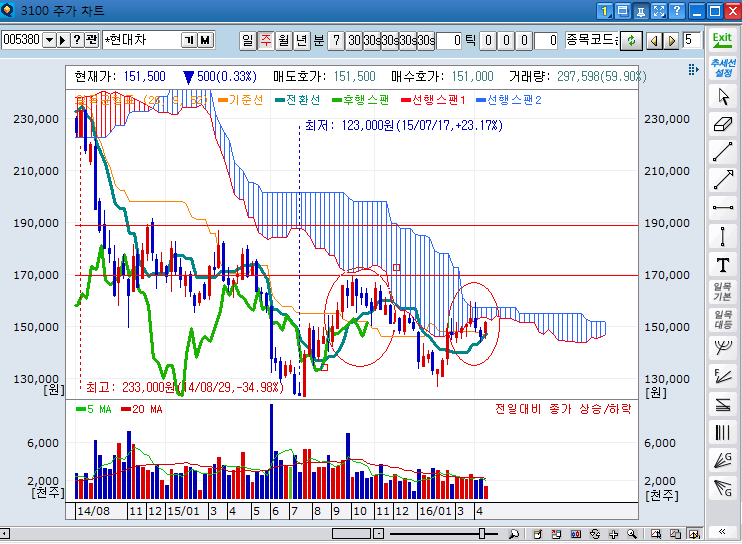
Task: Choose the horizontal line drawing tool
Action: pyautogui.click(x=722, y=208)
